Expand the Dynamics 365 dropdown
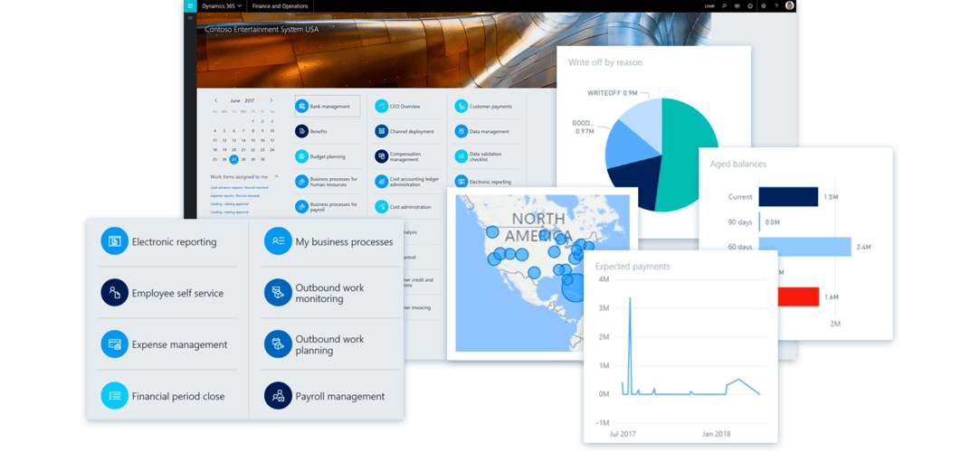The width and height of the screenshot is (980, 452). coord(222,5)
